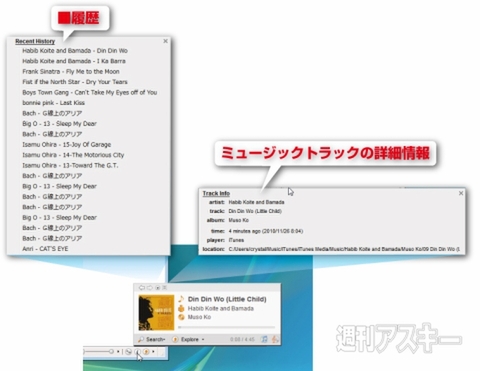Open the Search dropdown in the player popup
The image size is (480, 371).
(155, 339)
